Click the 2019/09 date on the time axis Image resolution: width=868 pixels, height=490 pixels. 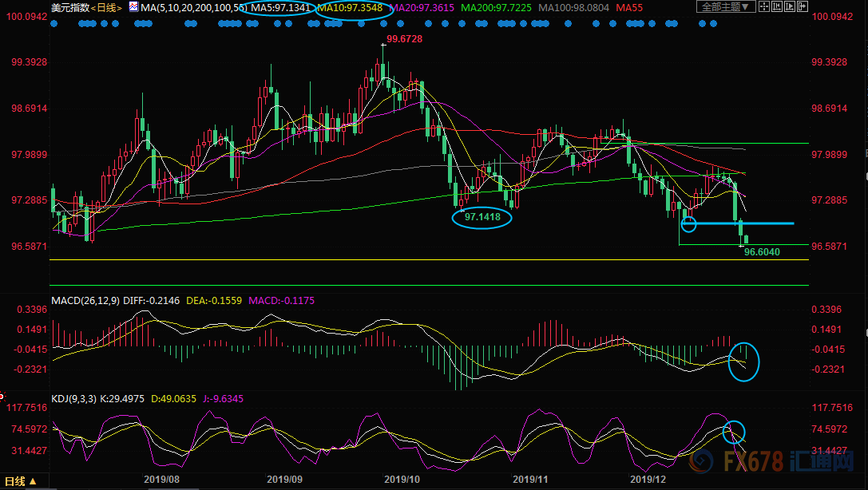click(x=284, y=479)
